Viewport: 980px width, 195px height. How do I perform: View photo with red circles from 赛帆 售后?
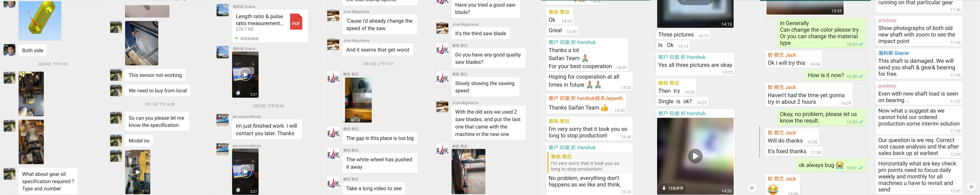tap(468, 171)
